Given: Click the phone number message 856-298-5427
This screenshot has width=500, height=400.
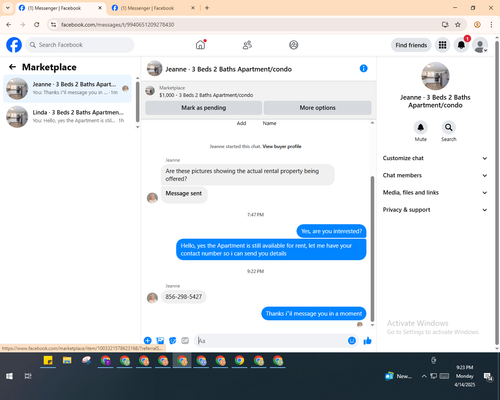Looking at the screenshot, I should tap(184, 297).
